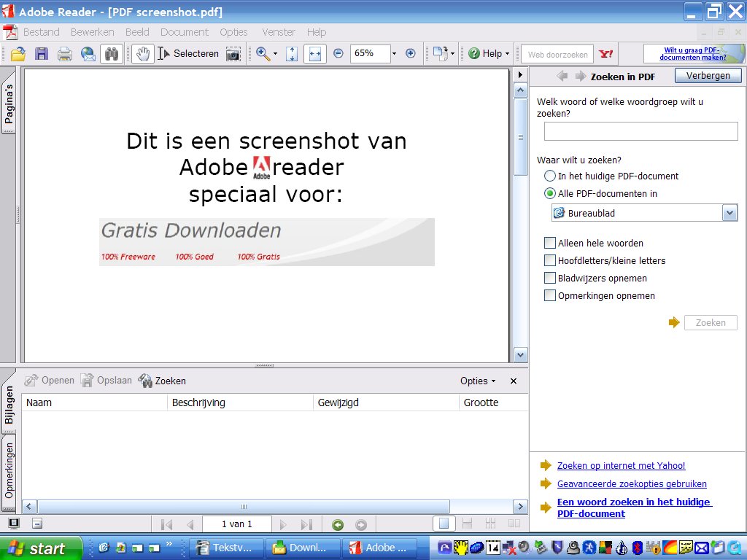This screenshot has width=747, height=560.
Task: Click the Print icon in toolbar
Action: pyautogui.click(x=65, y=53)
